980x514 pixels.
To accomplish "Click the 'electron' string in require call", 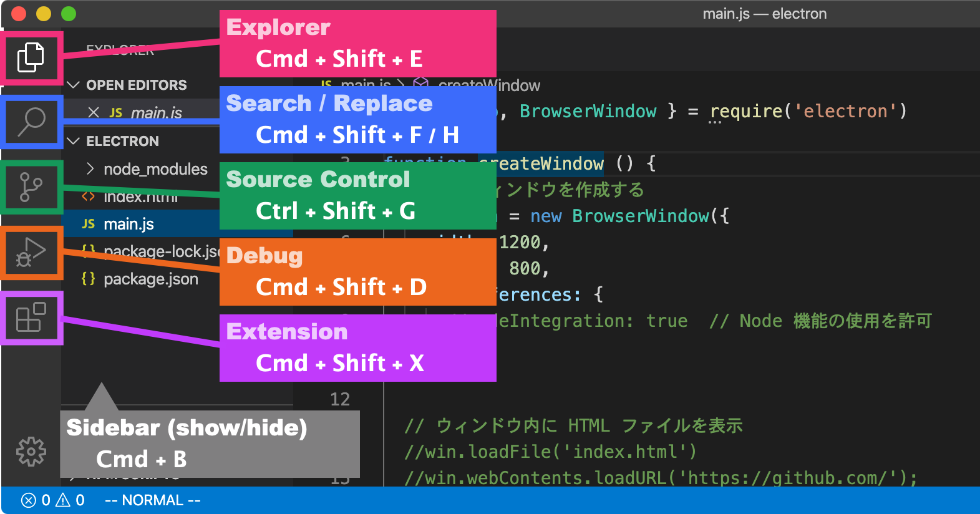I will click(x=845, y=111).
